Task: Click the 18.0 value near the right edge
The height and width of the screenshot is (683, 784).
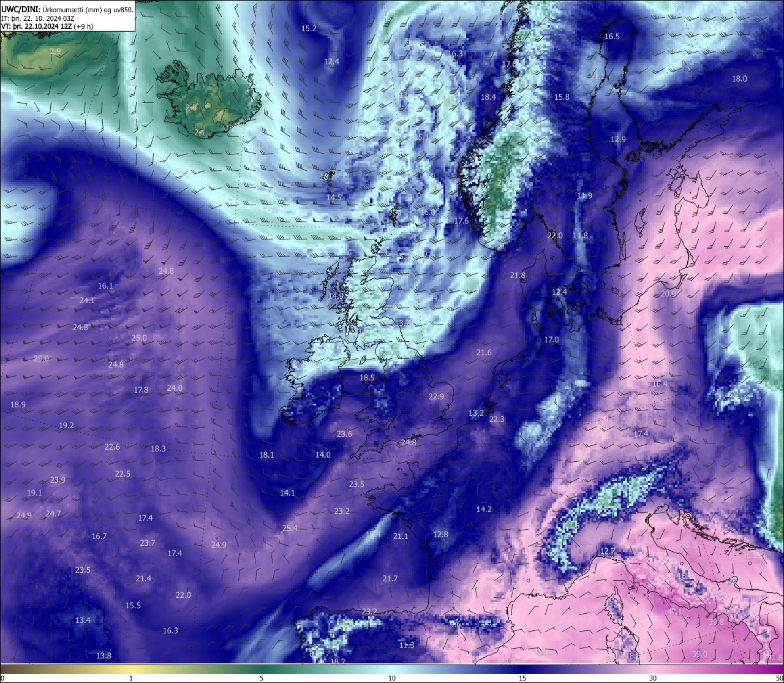Action: tap(739, 79)
